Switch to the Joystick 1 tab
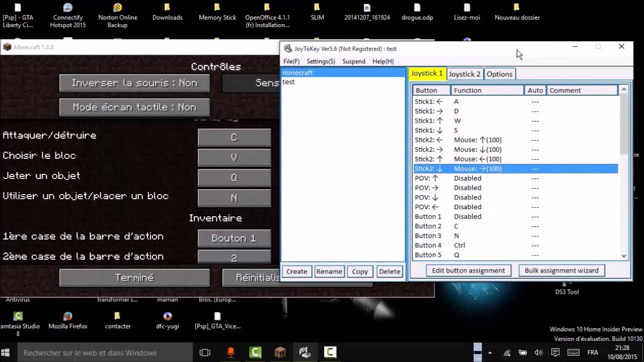Viewport: 644px width, 362px height. [427, 73]
